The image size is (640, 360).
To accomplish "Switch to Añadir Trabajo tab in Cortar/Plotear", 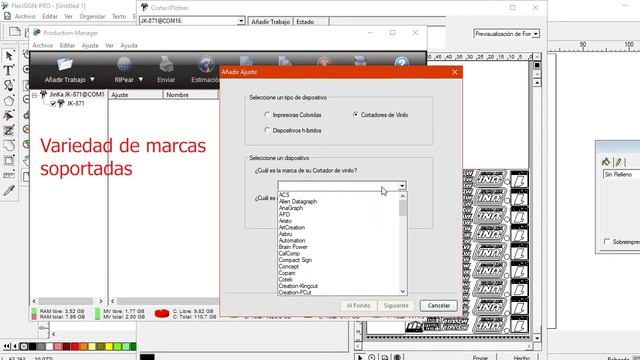I will coord(271,22).
